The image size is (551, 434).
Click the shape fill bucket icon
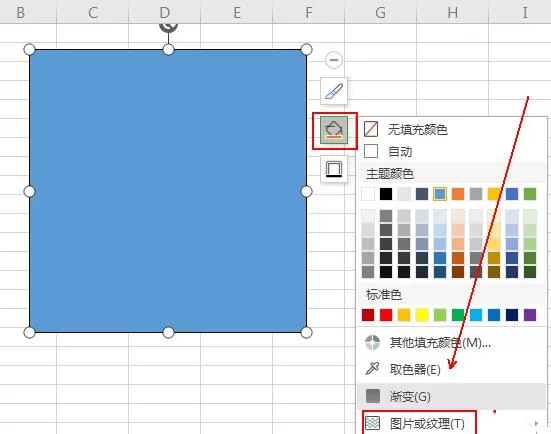pos(334,130)
